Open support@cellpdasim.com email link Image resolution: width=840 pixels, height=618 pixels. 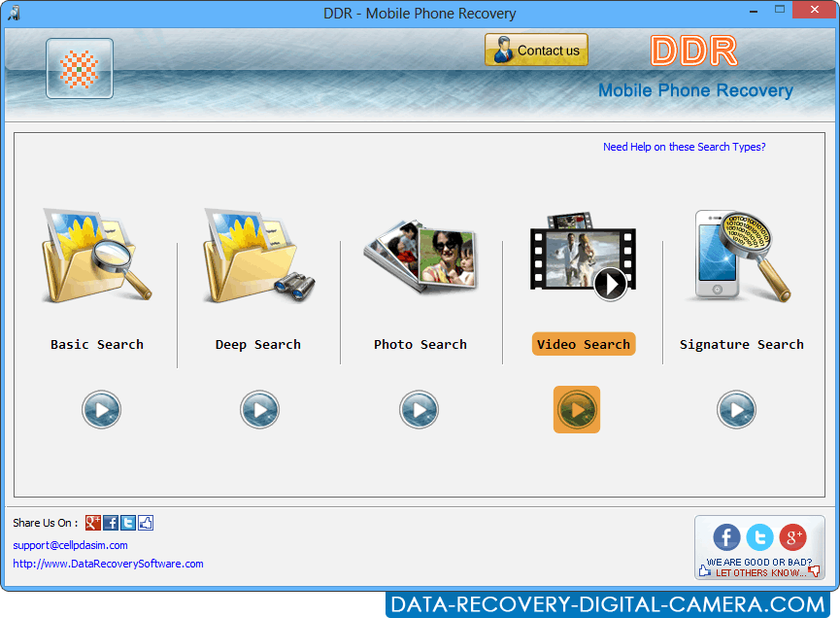tap(70, 545)
